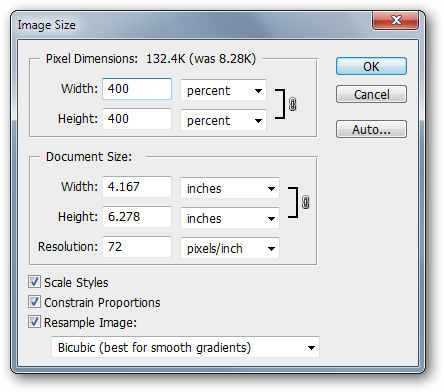
Task: Confirm with the OK button
Action: 371,66
